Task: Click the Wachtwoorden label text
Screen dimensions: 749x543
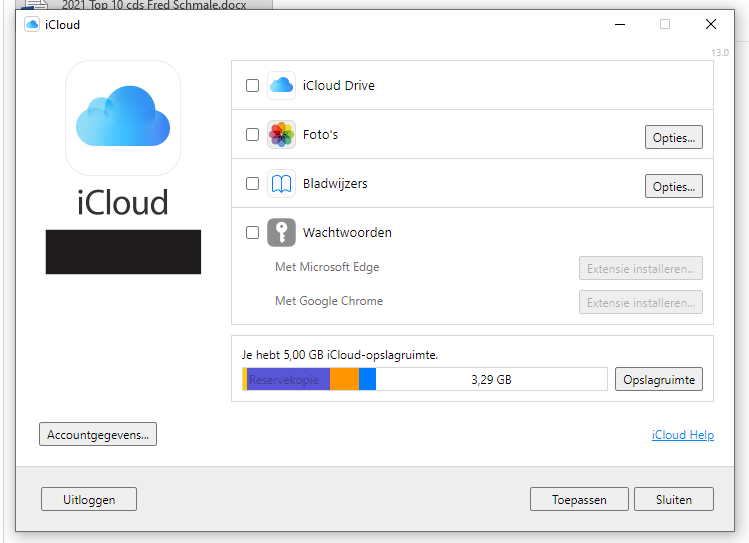Action: (347, 233)
